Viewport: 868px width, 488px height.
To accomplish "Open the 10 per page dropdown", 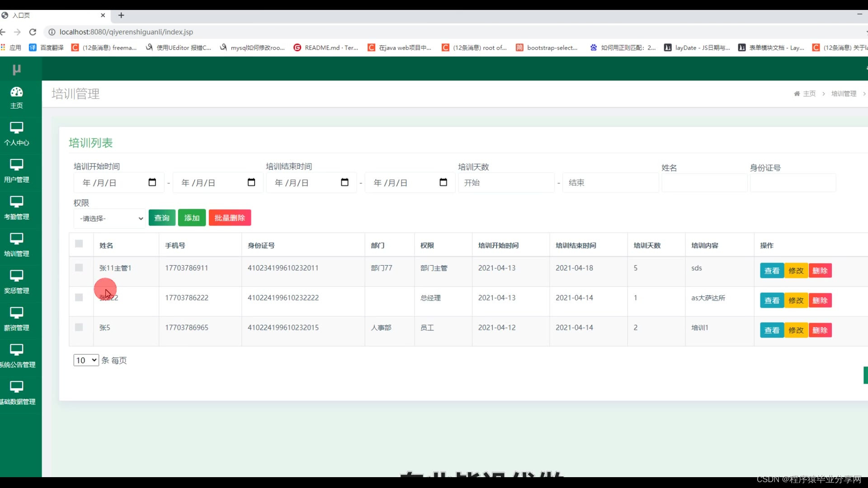I will pos(86,360).
